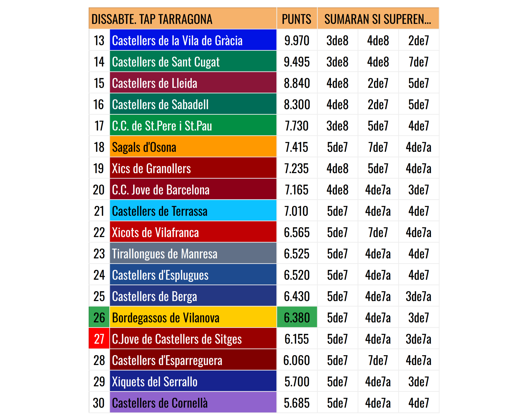
Task: Select the green rank 26 cell
Action: tap(99, 317)
